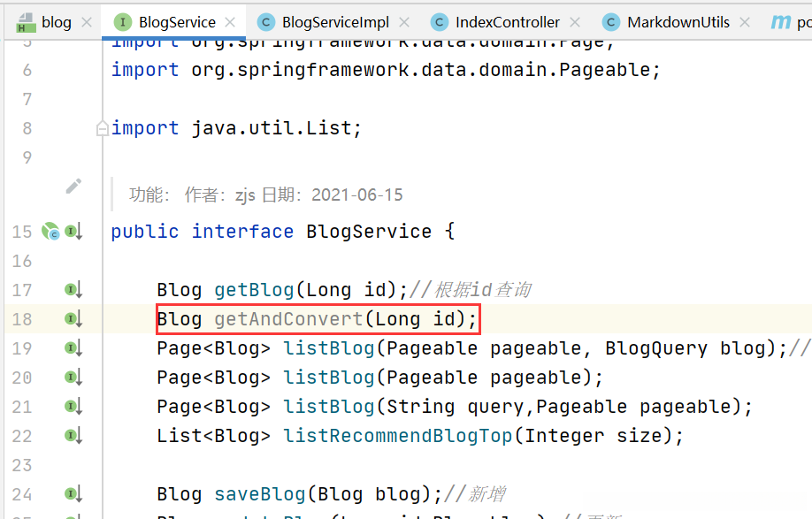The width and height of the screenshot is (812, 519).
Task: Click the Pageable import statement
Action: pyautogui.click(x=386, y=69)
